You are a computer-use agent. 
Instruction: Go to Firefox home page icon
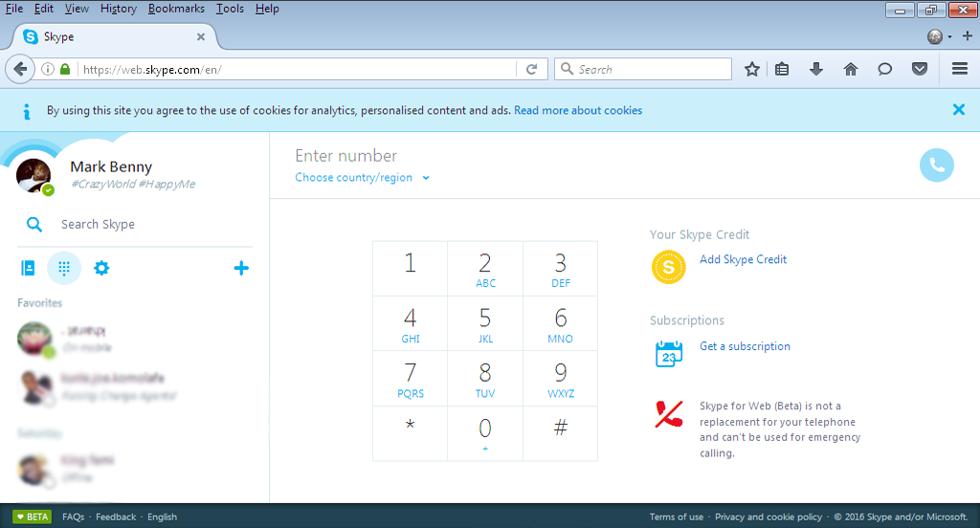click(x=851, y=69)
